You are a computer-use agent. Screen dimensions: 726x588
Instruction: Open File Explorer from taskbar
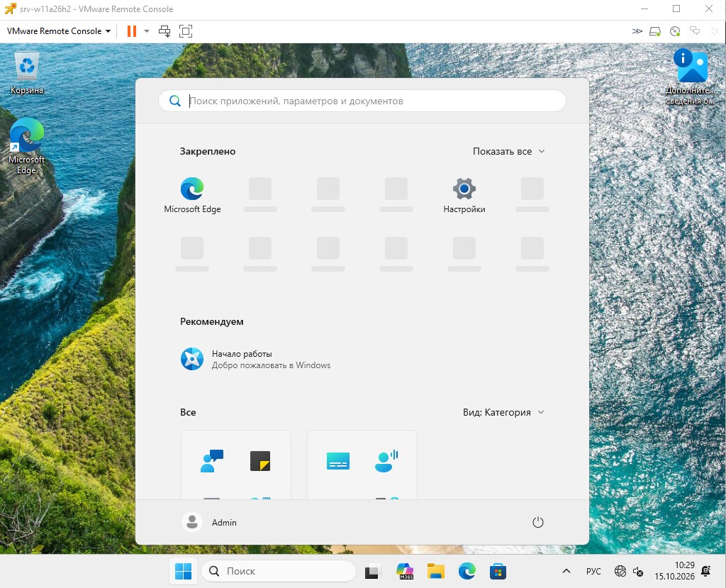436,571
